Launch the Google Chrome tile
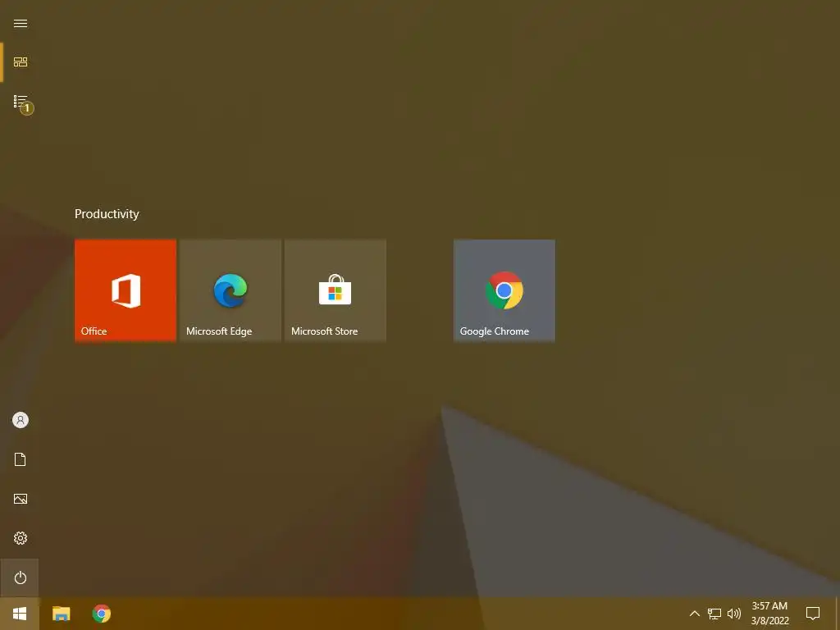The width and height of the screenshot is (840, 630). pyautogui.click(x=504, y=290)
